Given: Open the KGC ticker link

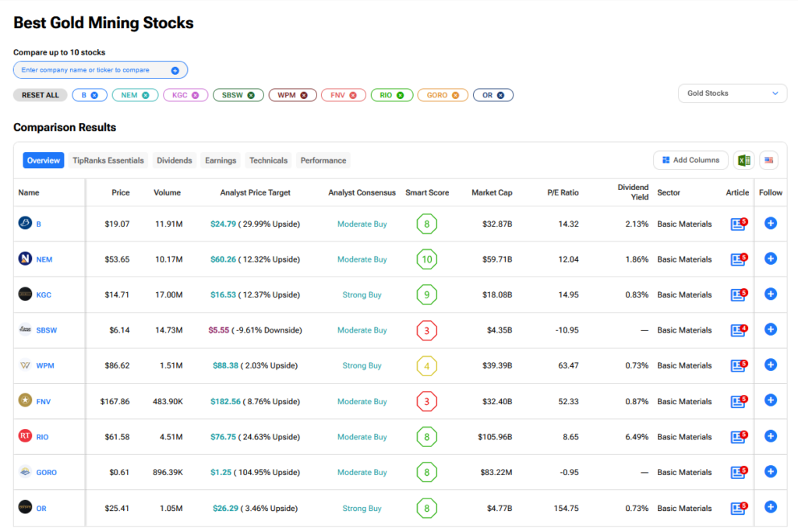Looking at the screenshot, I should click(44, 295).
